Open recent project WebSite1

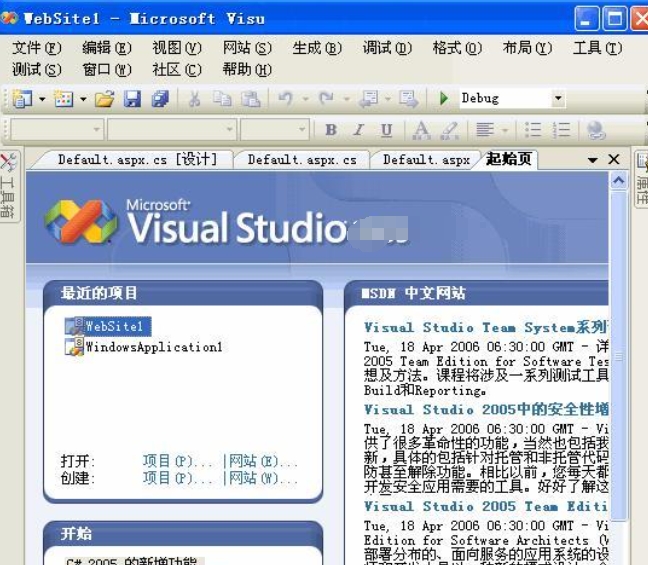point(108,327)
